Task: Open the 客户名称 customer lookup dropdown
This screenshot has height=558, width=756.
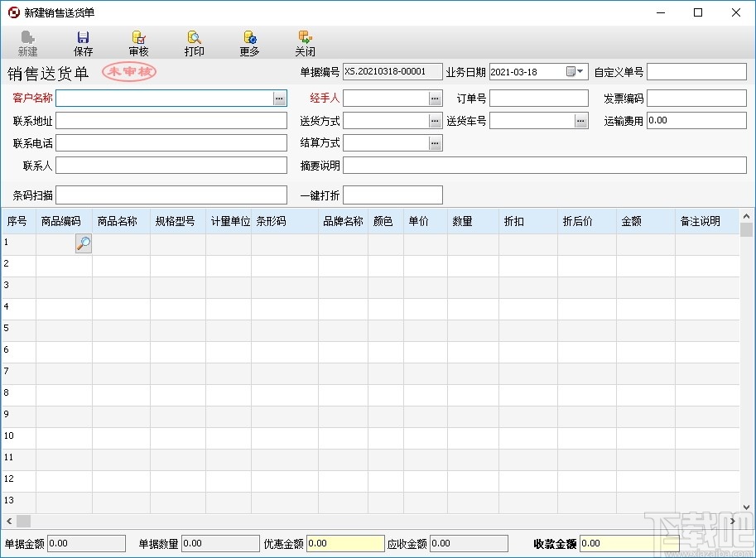Action: pos(278,98)
